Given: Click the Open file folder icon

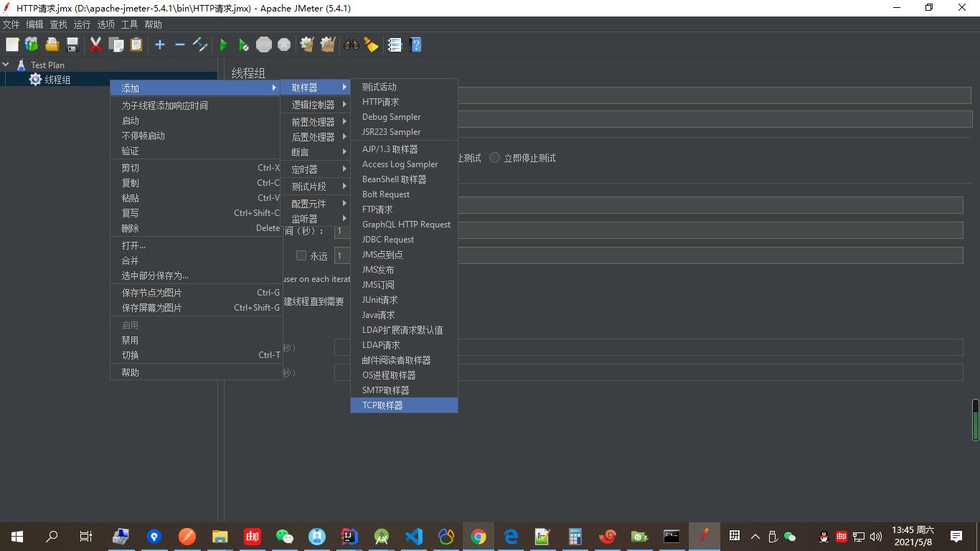Looking at the screenshot, I should (52, 44).
